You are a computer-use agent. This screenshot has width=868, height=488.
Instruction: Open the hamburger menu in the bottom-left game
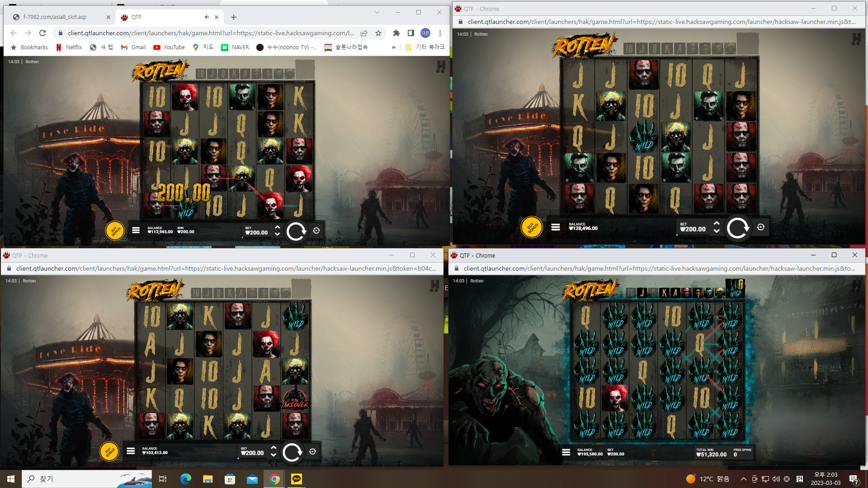pos(131,451)
